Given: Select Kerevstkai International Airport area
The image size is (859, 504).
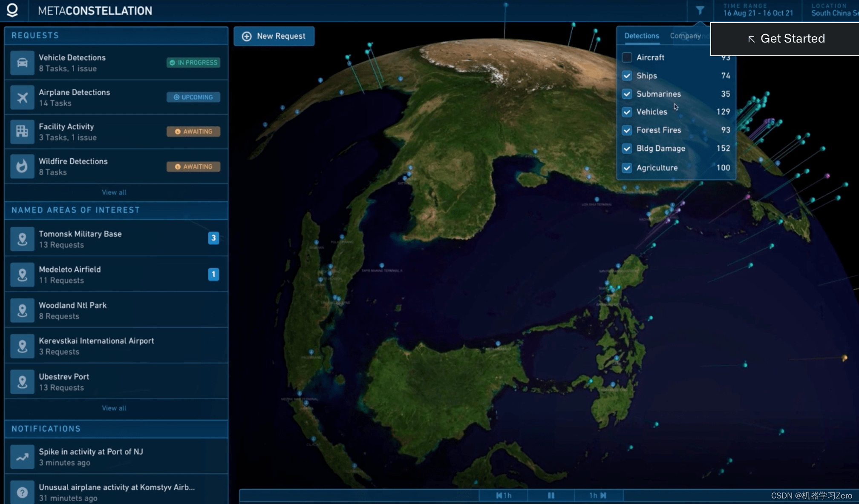Looking at the screenshot, I should point(116,346).
